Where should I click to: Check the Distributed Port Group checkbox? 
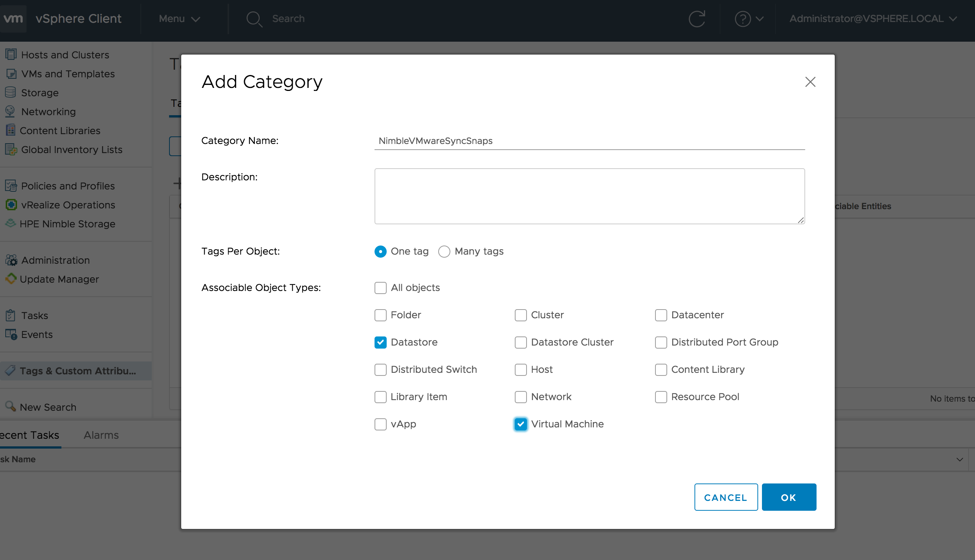point(661,342)
